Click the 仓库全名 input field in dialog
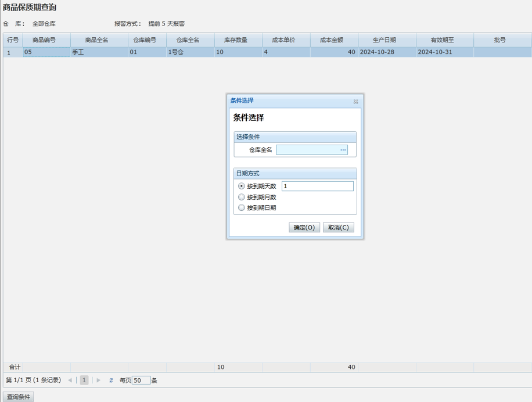Viewport: 532px width, 402px height. click(x=308, y=150)
